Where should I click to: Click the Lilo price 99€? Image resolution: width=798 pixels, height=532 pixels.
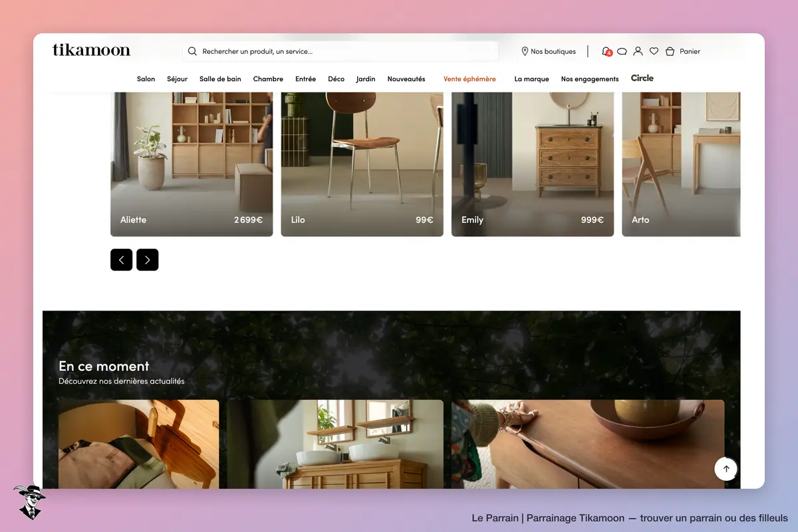click(x=425, y=220)
